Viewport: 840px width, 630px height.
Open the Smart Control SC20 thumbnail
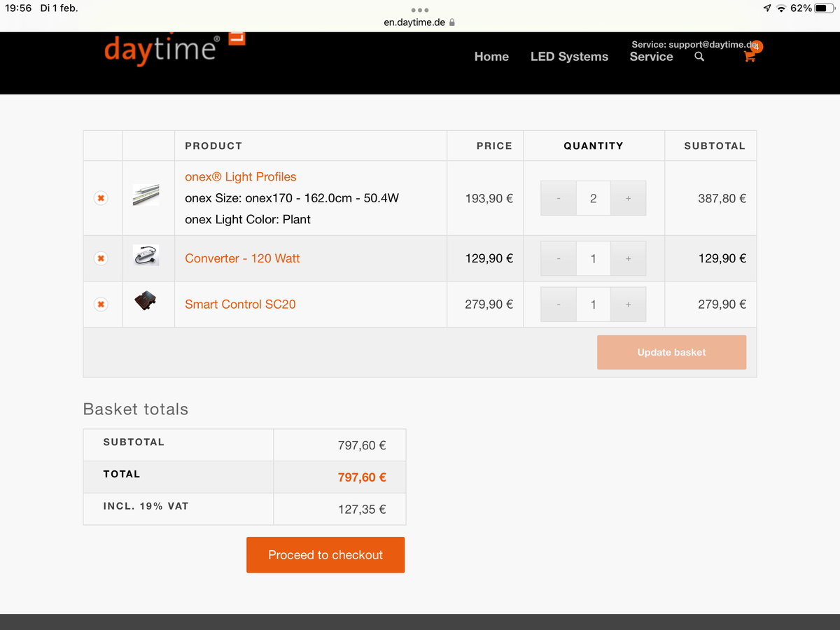(x=146, y=302)
